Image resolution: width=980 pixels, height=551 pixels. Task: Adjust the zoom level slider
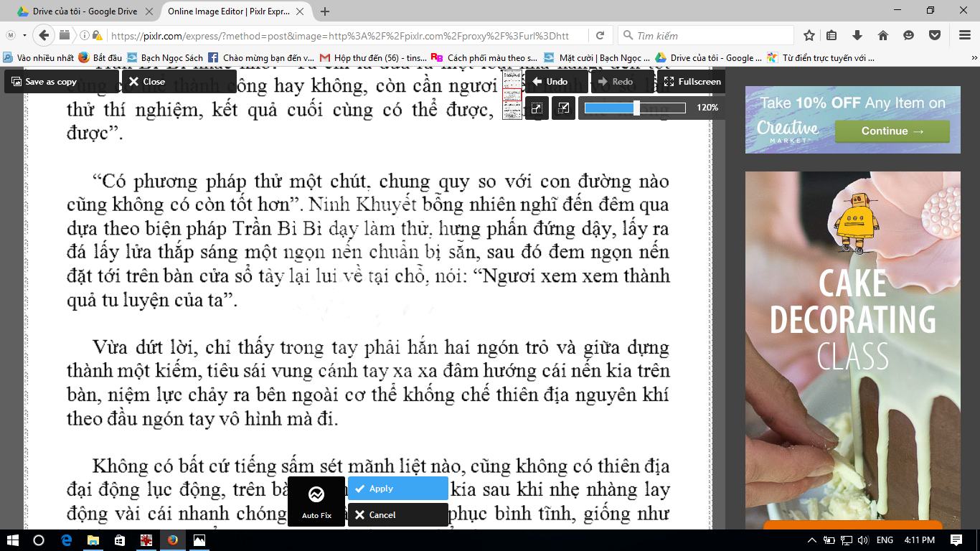pos(636,108)
